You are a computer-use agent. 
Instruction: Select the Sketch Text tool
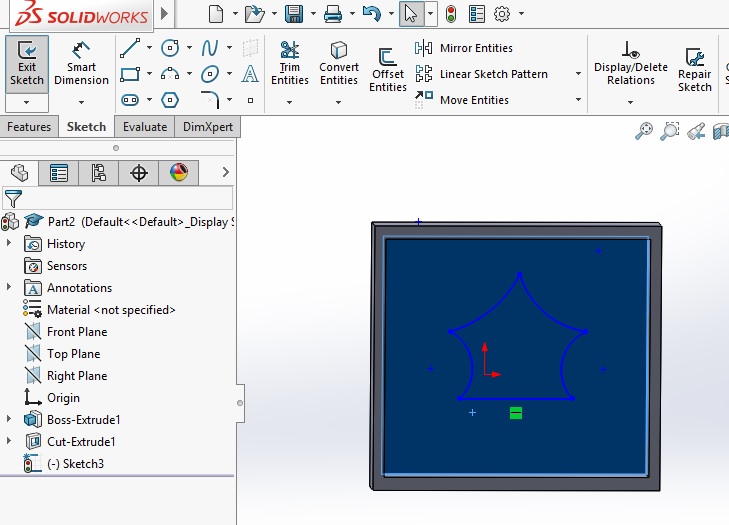pyautogui.click(x=250, y=74)
